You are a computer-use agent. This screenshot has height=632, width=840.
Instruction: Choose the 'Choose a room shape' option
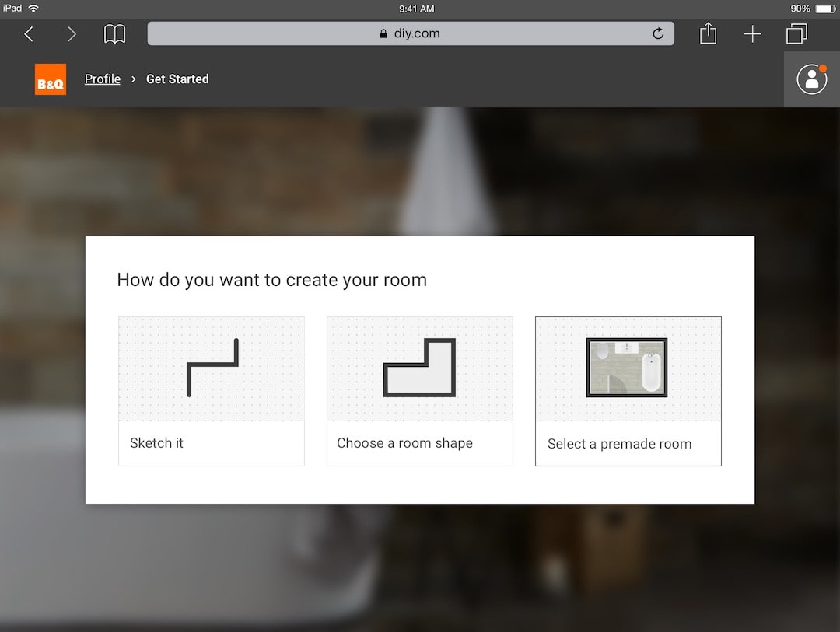pyautogui.click(x=420, y=391)
